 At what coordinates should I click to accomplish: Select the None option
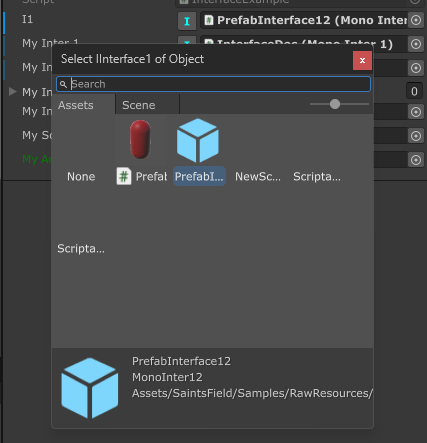coord(81,177)
